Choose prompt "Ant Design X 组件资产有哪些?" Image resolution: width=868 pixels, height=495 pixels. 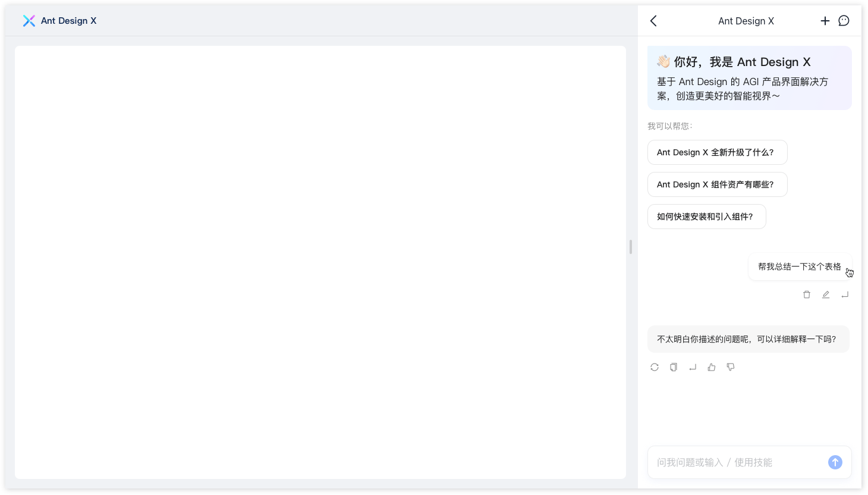[x=718, y=184]
